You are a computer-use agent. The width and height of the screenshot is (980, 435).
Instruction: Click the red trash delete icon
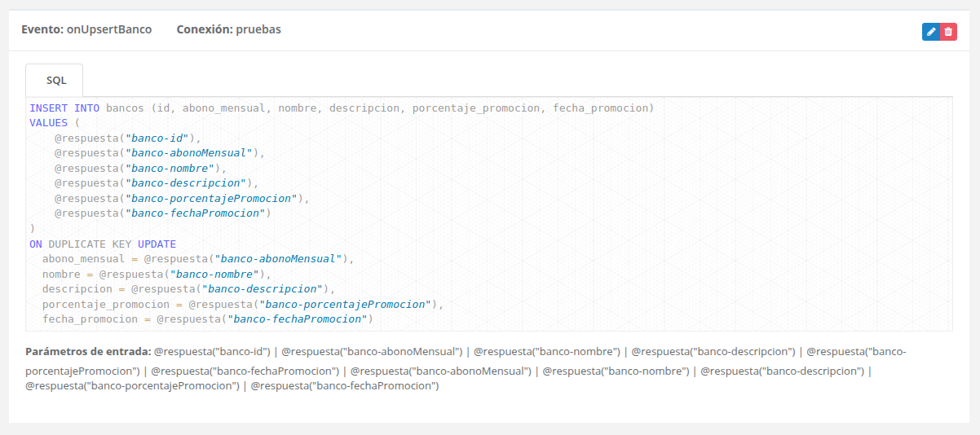(x=948, y=32)
